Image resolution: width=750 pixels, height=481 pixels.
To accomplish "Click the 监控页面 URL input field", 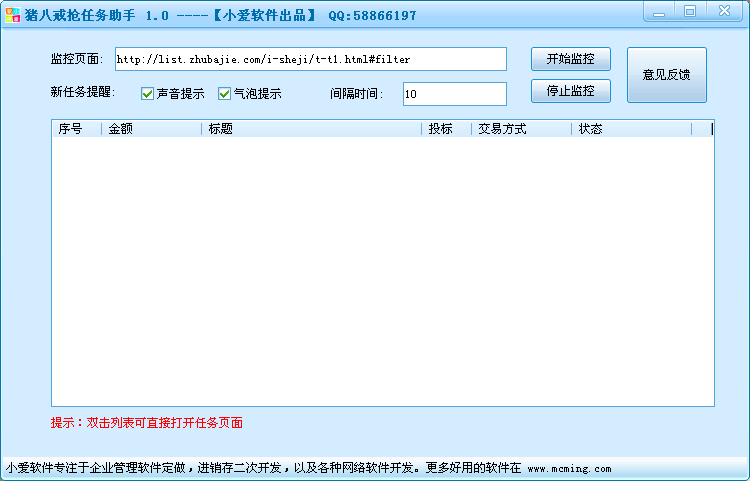I will pos(311,59).
